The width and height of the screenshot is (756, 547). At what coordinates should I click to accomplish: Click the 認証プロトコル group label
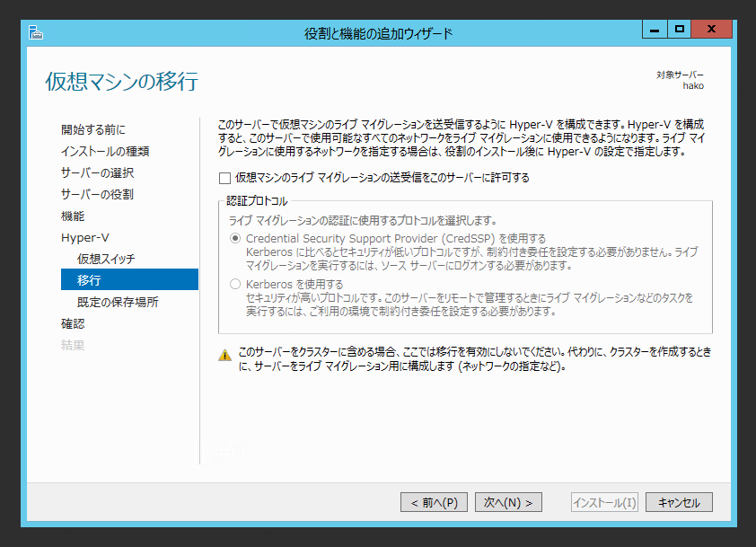pos(257,201)
